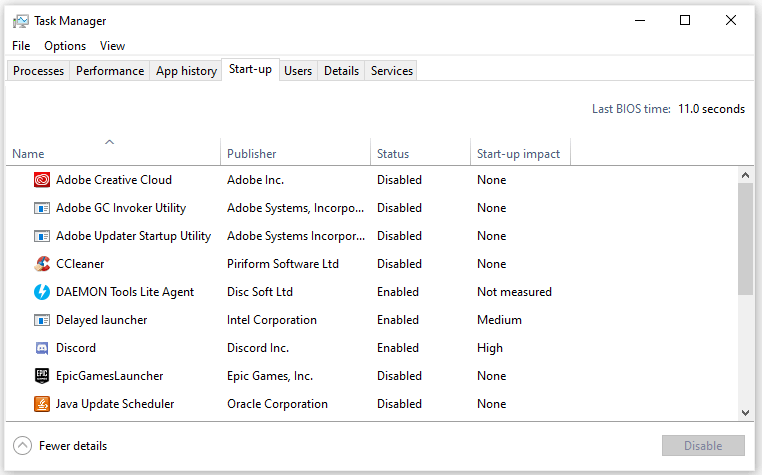Open the Options menu
This screenshot has height=475, width=762.
point(65,46)
